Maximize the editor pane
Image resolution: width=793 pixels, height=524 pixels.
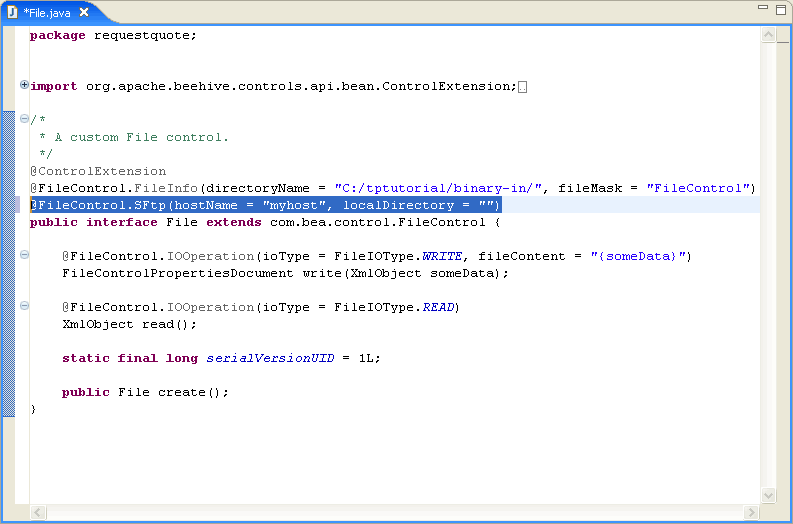point(781,10)
